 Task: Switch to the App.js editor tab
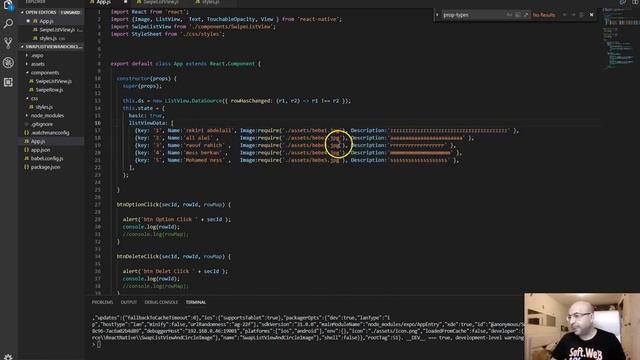point(108,2)
